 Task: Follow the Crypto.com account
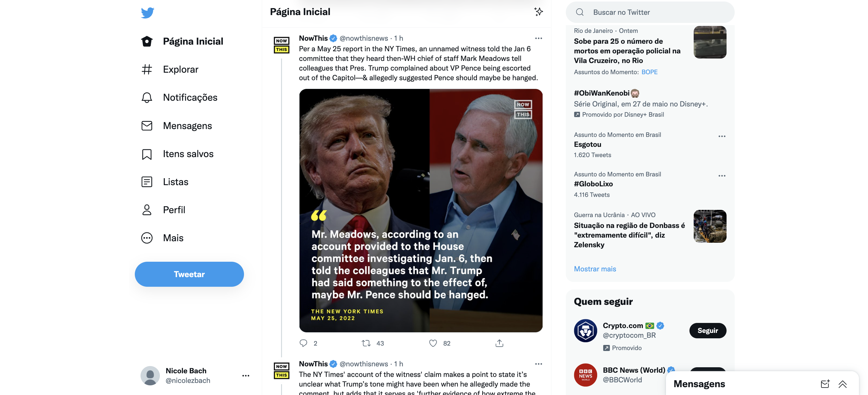point(708,331)
